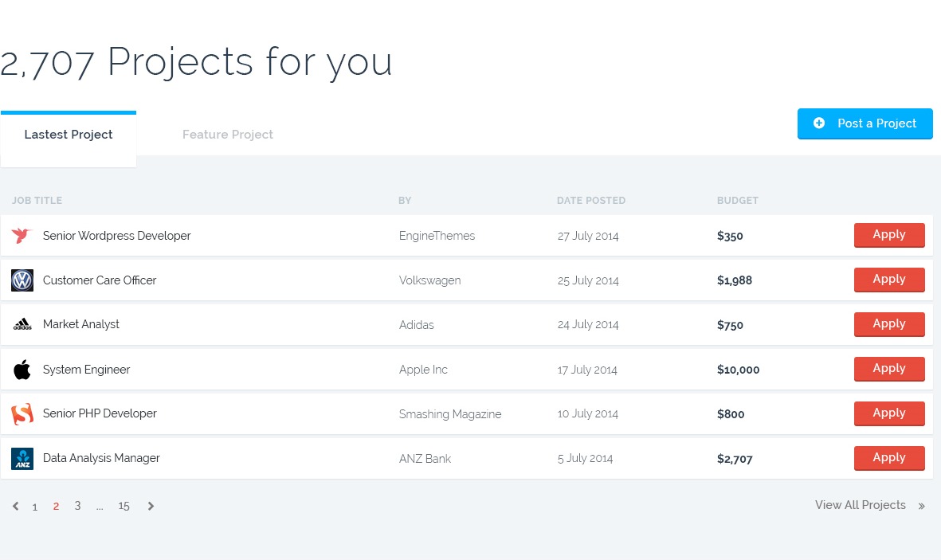Go to page 1 in pagination

(35, 507)
